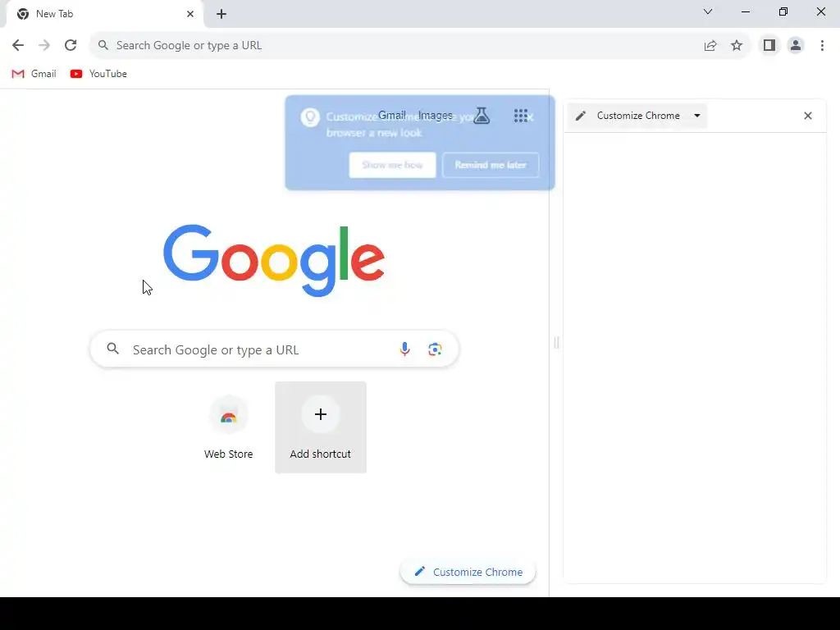840x630 pixels.
Task: Click the Show me how button
Action: coord(393,165)
